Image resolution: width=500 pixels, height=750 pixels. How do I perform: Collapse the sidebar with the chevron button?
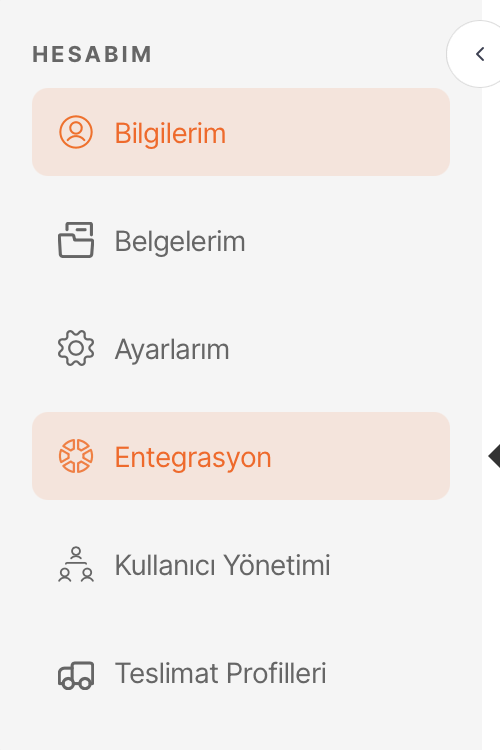[x=474, y=54]
